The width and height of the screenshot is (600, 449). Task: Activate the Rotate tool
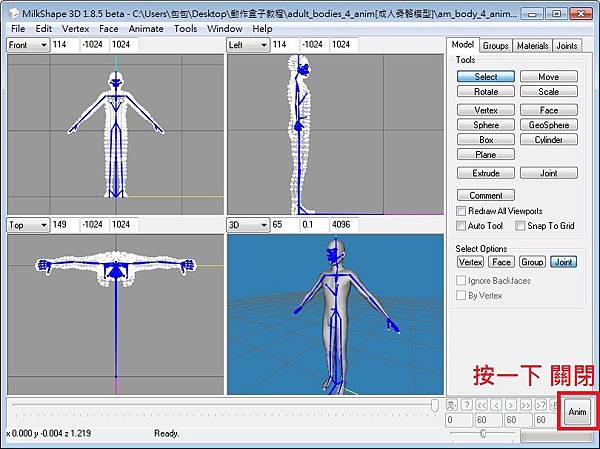(486, 91)
